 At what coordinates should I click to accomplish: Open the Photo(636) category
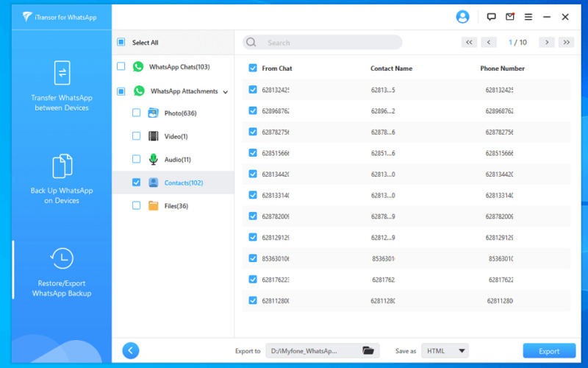pos(173,113)
